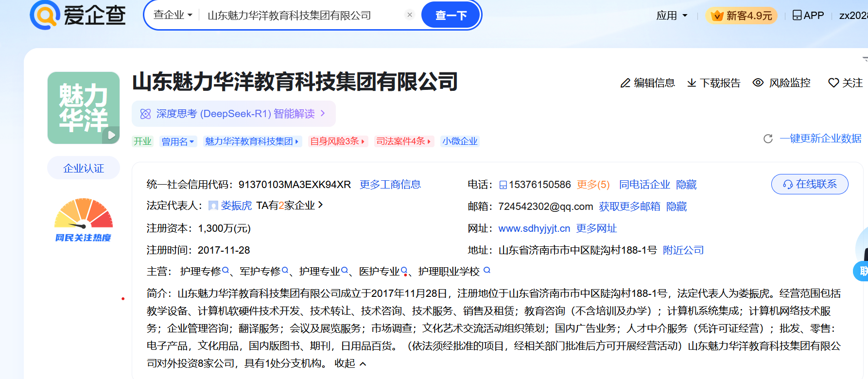This screenshot has height=379, width=868.
Task: Open the 新客4.9元 promotion badge
Action: tap(742, 16)
